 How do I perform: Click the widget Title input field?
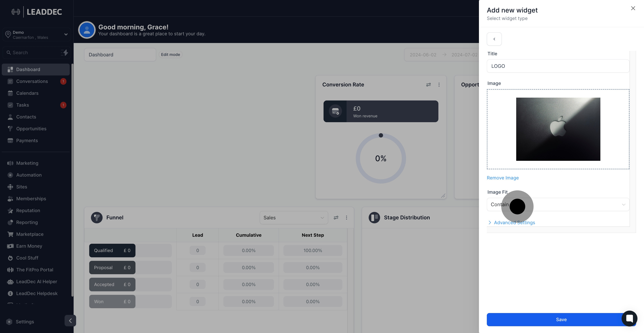pyautogui.click(x=558, y=66)
